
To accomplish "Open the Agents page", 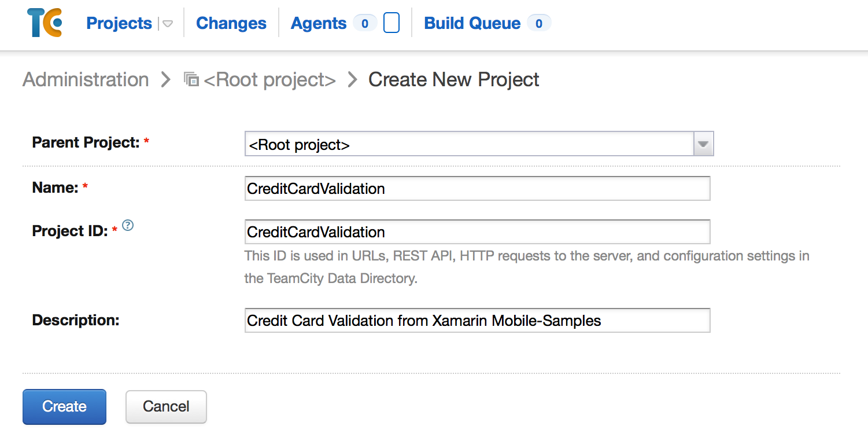I will coord(319,23).
